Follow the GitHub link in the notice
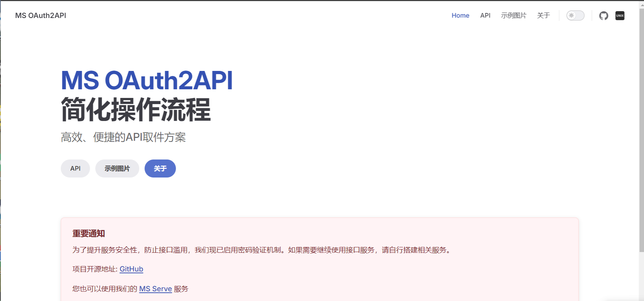644x301 pixels. coord(131,269)
